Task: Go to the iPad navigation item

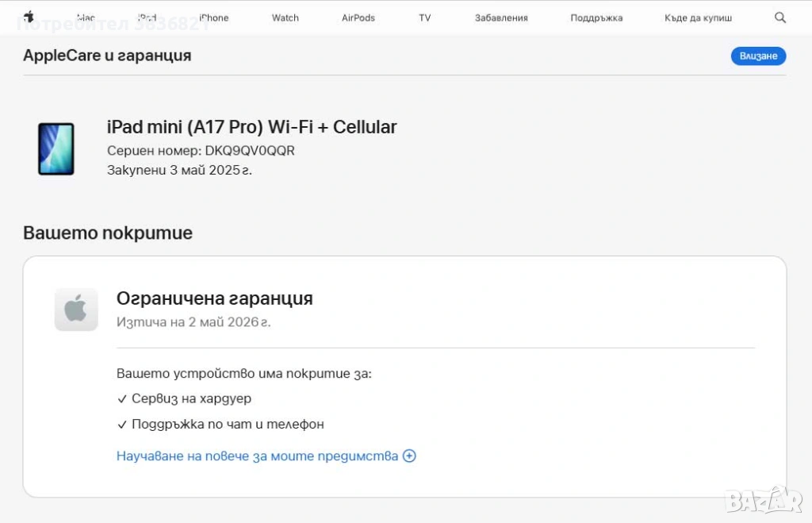Action: pos(147,17)
